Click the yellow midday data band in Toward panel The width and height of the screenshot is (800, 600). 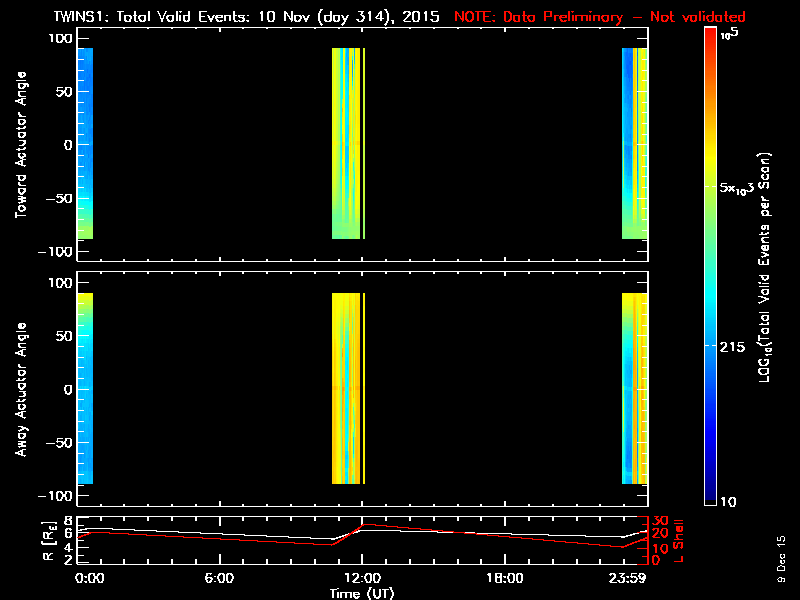[346, 143]
